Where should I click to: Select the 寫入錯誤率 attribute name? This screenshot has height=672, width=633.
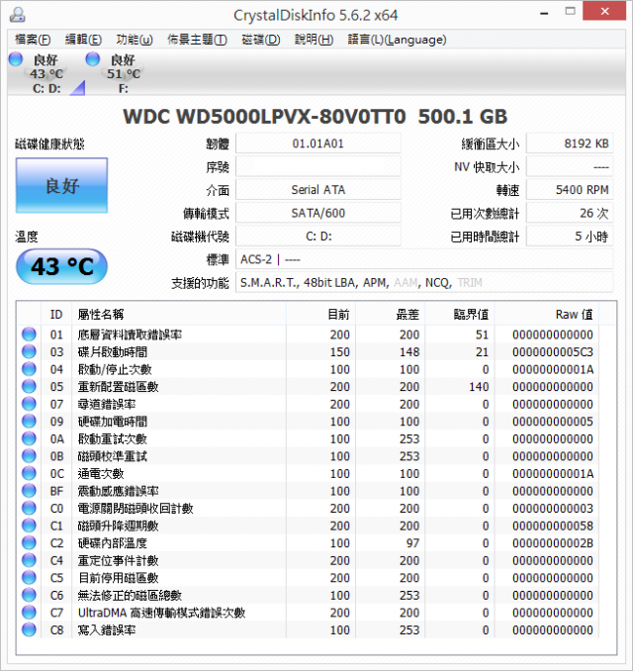[x=107, y=630]
